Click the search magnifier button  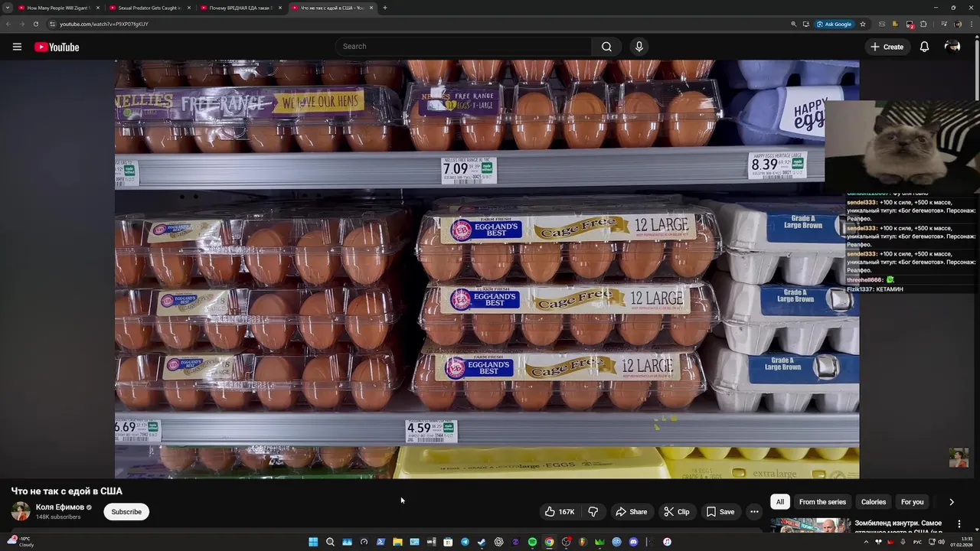click(x=606, y=47)
